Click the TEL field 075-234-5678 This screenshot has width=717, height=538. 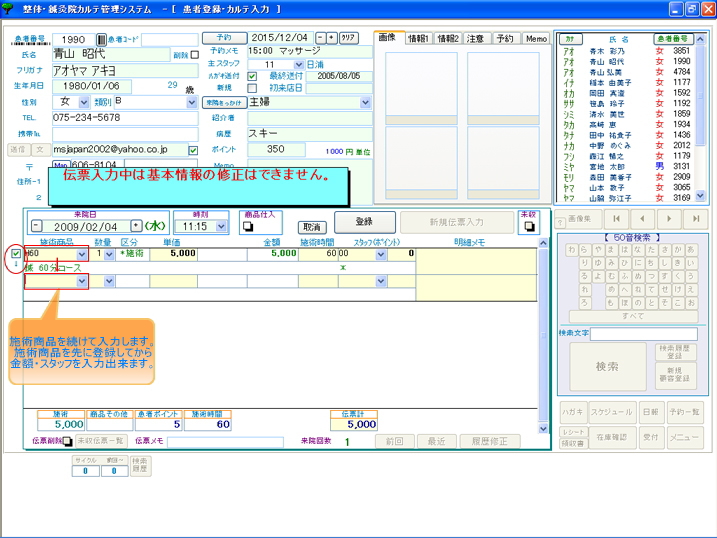tap(125, 118)
